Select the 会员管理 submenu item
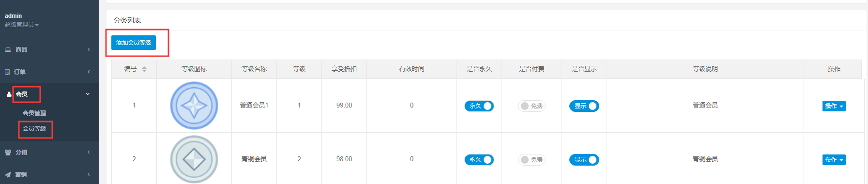 (x=34, y=113)
